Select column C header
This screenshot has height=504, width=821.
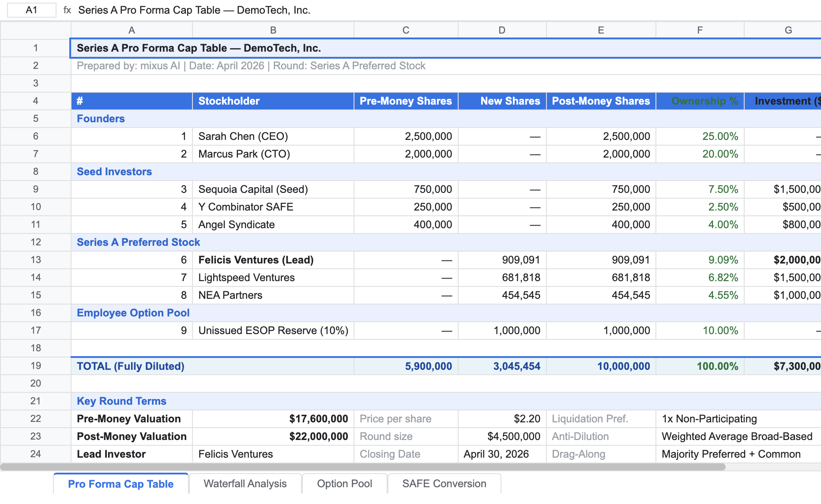[x=405, y=30]
